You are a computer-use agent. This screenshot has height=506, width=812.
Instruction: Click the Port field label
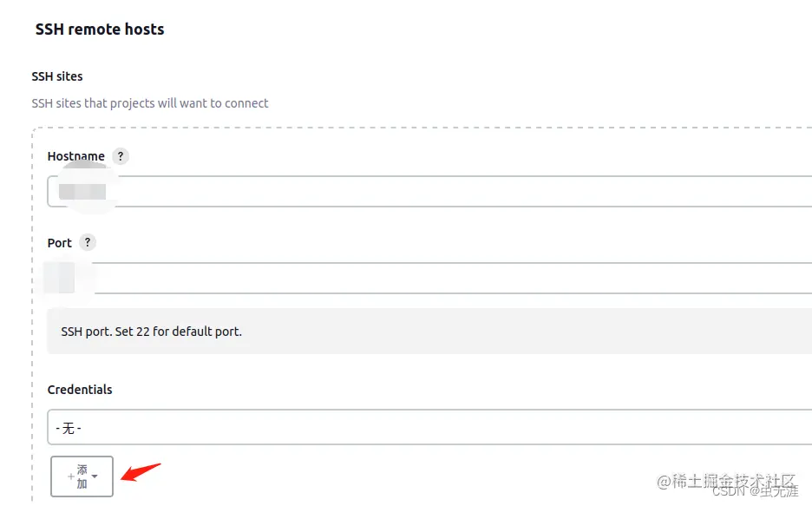[x=60, y=243]
